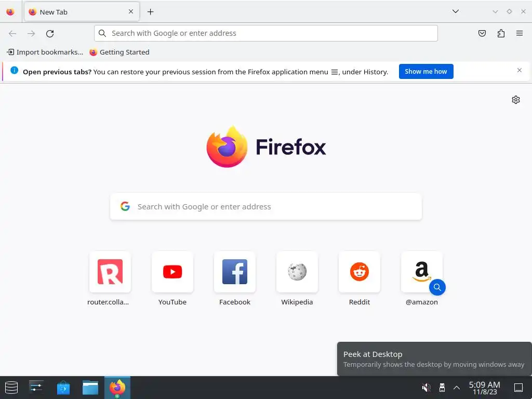Expand the list all tabs chevron
This screenshot has height=399, width=532.
[455, 11]
